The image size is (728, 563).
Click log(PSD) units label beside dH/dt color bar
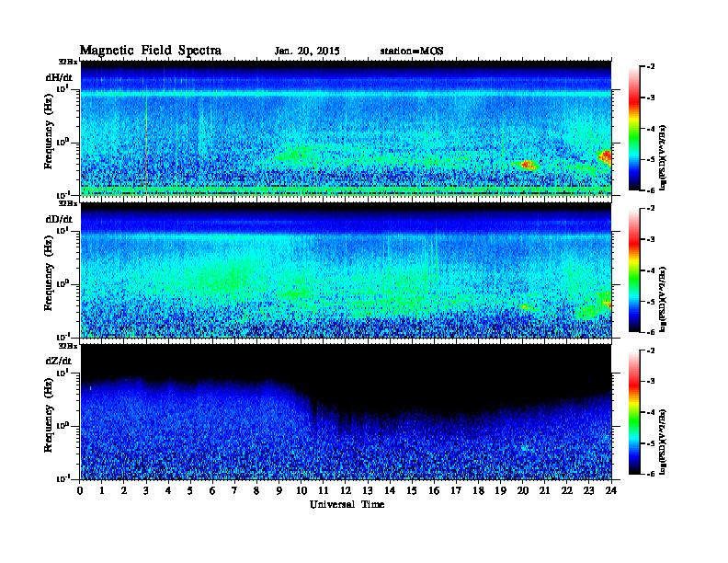tap(663, 157)
